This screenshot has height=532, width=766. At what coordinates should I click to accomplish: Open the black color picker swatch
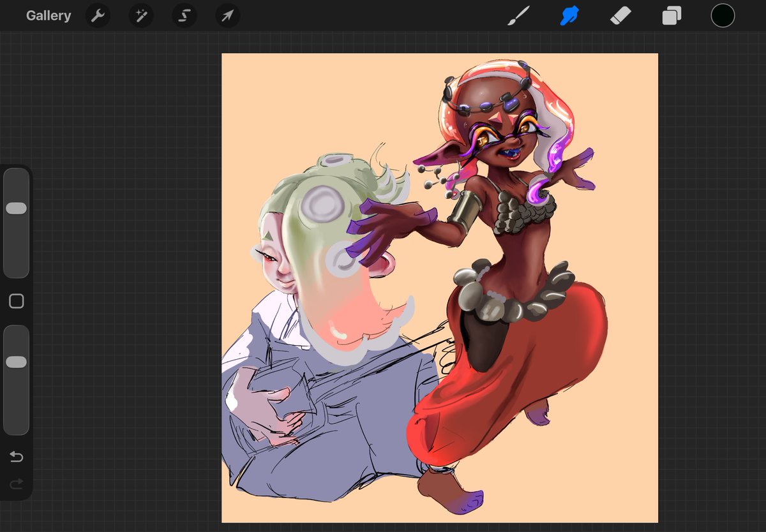[723, 16]
